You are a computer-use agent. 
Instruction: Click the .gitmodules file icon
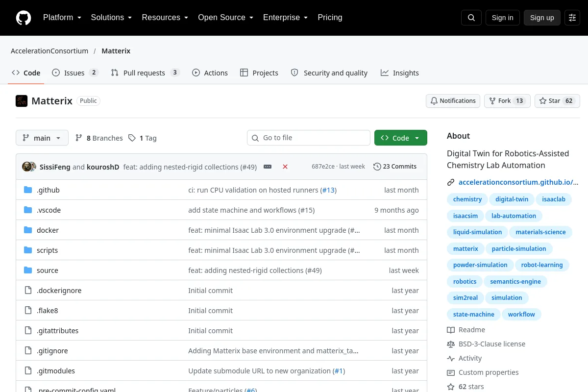click(28, 371)
